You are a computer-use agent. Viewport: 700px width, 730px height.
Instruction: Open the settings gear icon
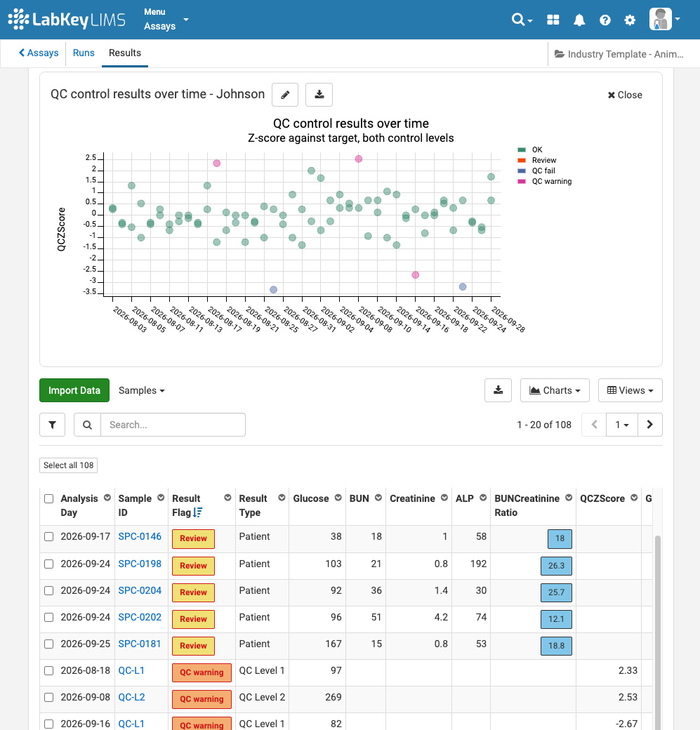(630, 20)
